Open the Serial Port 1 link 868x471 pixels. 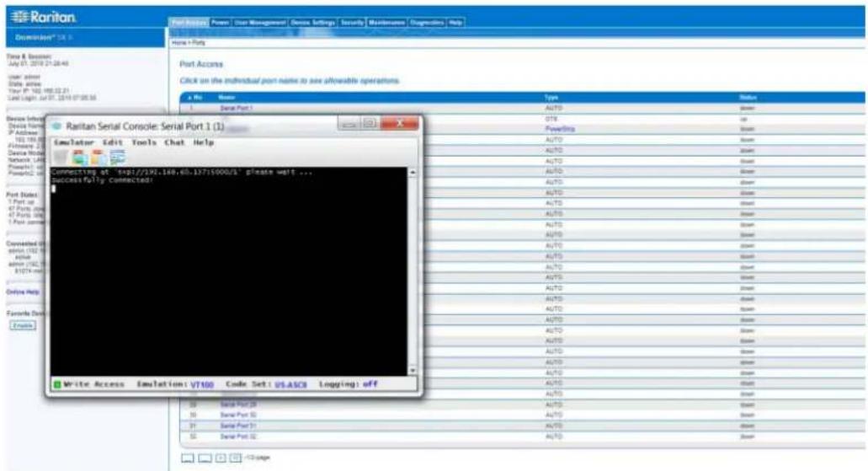click(x=236, y=108)
